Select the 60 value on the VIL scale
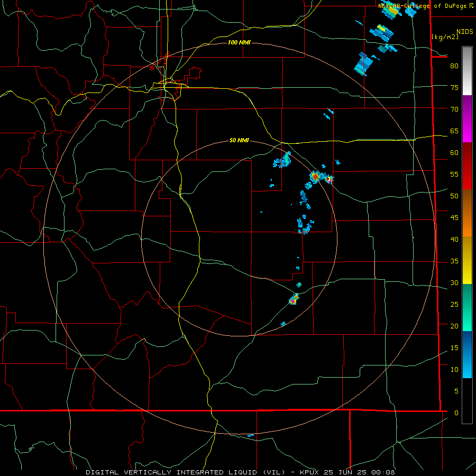Viewport: 476px width, 476px height. tap(454, 153)
